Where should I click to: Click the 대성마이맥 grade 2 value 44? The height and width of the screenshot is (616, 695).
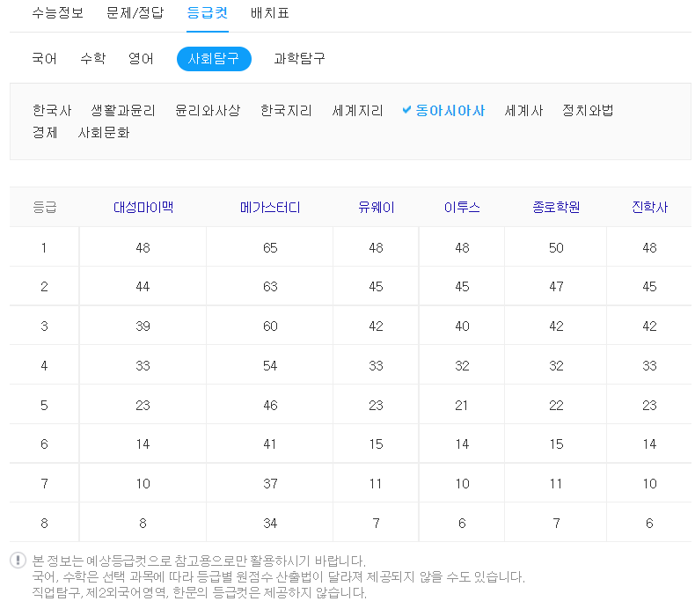coord(143,287)
